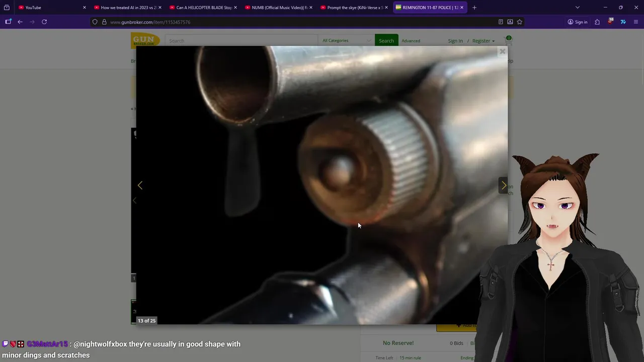Click the GunBroker search field
Image resolution: width=644 pixels, height=362 pixels.
pos(242,41)
